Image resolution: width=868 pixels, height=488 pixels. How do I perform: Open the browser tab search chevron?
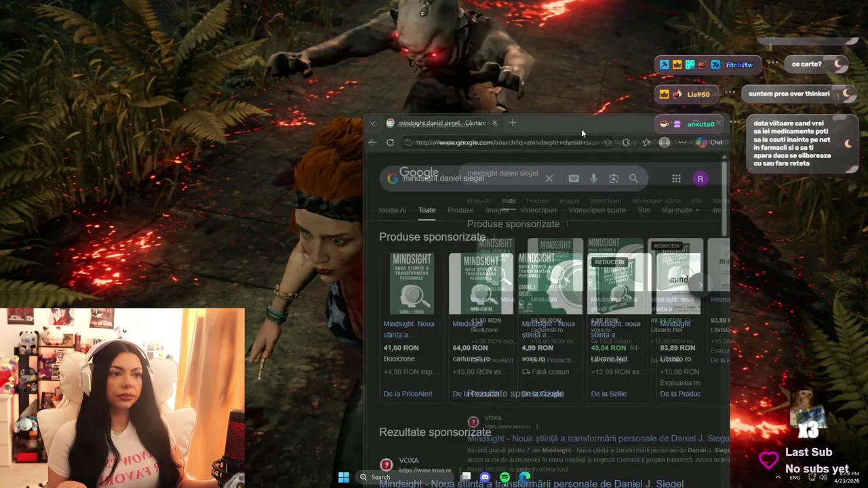(x=372, y=123)
